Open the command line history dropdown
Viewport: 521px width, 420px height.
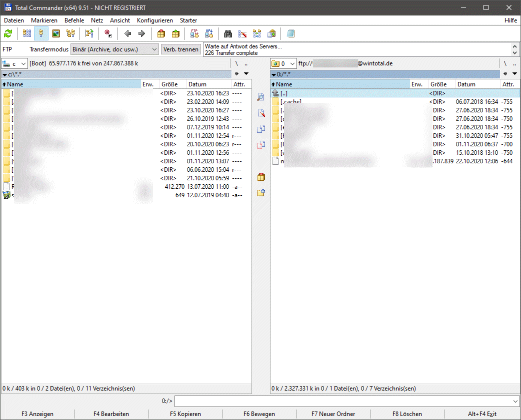tap(515, 401)
